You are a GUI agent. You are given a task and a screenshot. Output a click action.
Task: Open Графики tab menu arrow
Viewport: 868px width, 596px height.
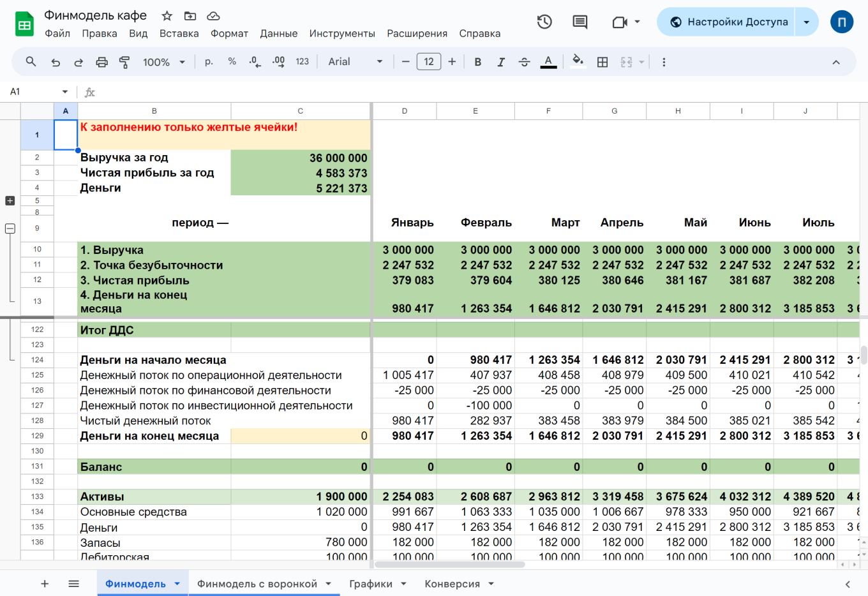403,584
